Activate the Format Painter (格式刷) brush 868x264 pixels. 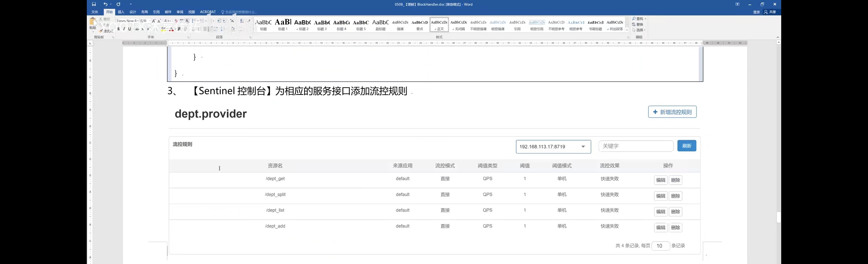[x=106, y=31]
